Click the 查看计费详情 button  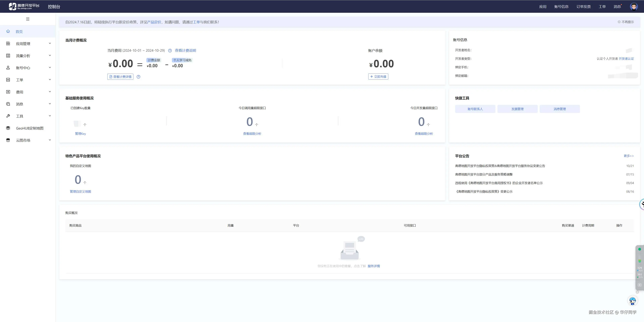pos(120,77)
